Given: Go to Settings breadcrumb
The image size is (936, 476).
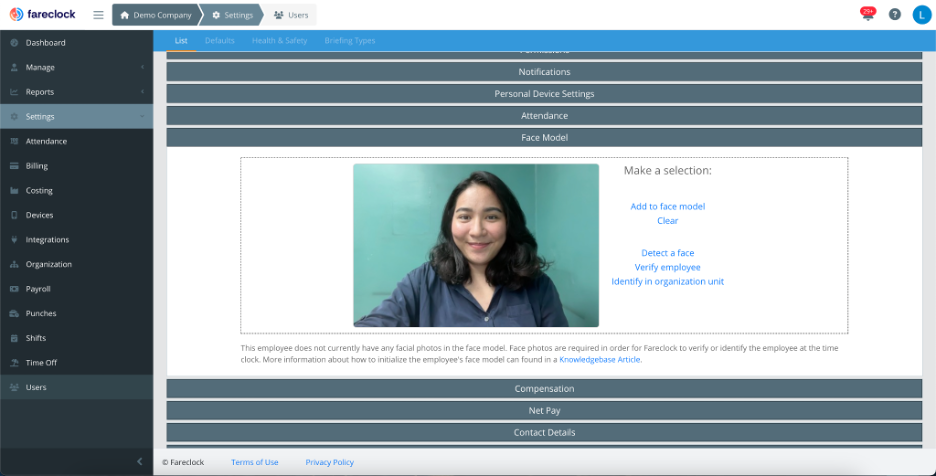Looking at the screenshot, I should [x=233, y=15].
